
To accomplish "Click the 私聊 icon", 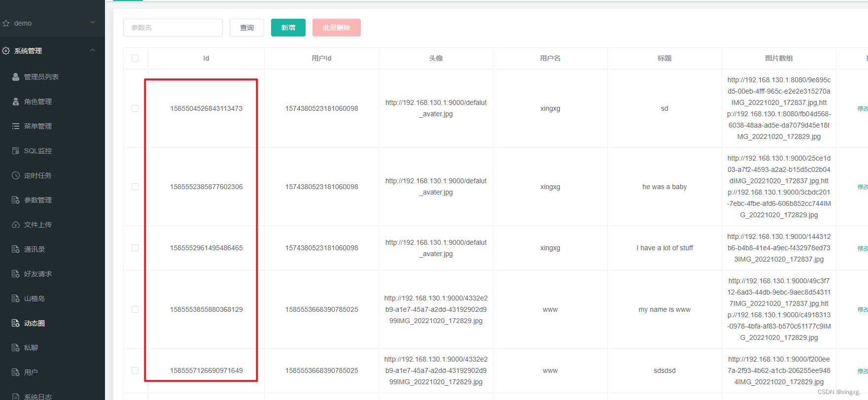I will pos(16,348).
